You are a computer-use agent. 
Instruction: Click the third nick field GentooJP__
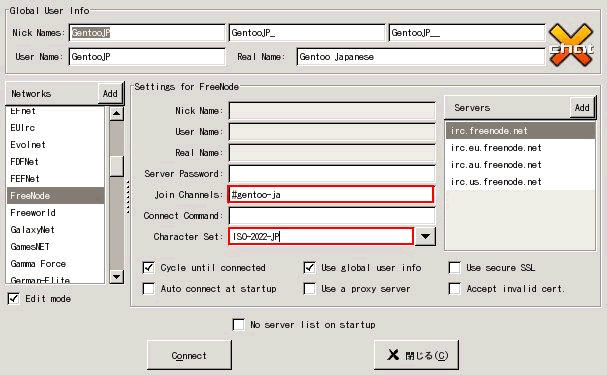pyautogui.click(x=467, y=33)
